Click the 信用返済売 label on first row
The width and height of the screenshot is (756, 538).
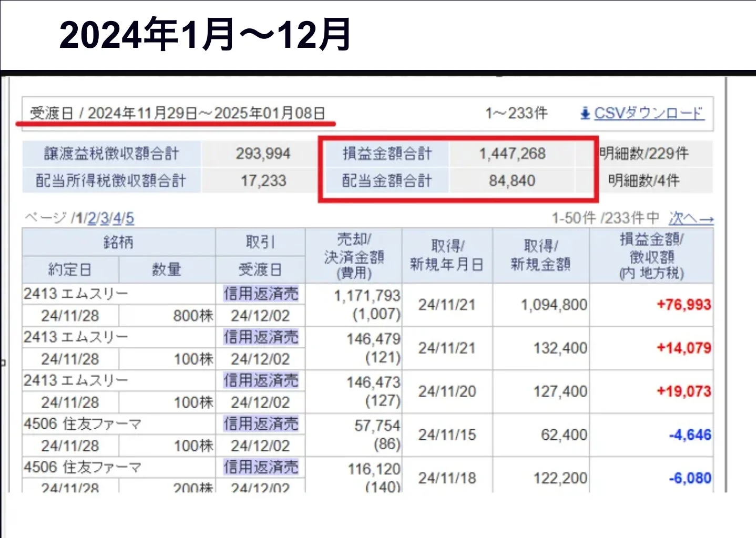[261, 293]
